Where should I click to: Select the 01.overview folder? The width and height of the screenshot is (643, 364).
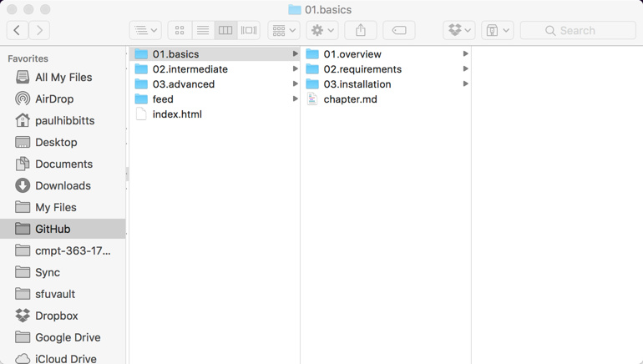pos(386,54)
